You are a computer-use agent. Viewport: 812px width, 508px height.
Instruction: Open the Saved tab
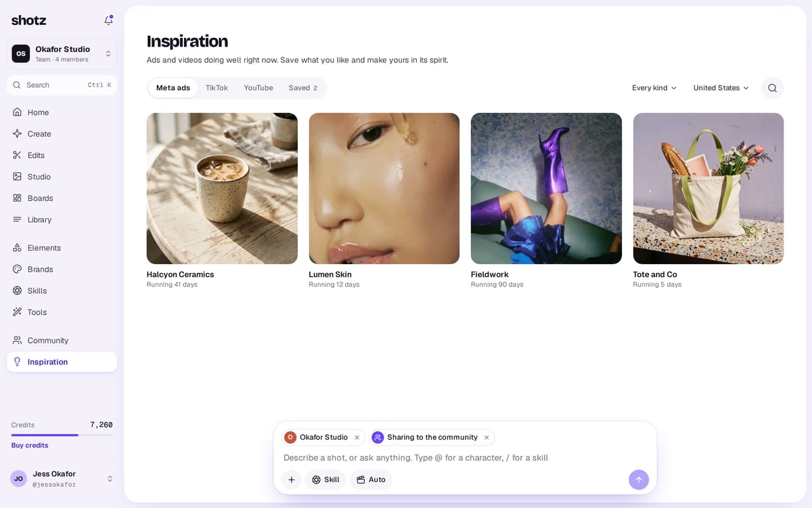click(x=302, y=88)
